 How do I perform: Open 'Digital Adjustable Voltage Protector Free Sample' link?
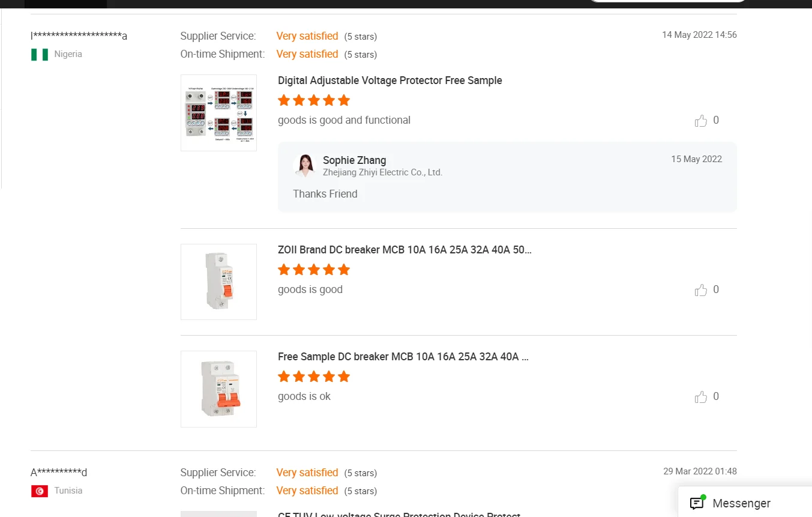389,80
